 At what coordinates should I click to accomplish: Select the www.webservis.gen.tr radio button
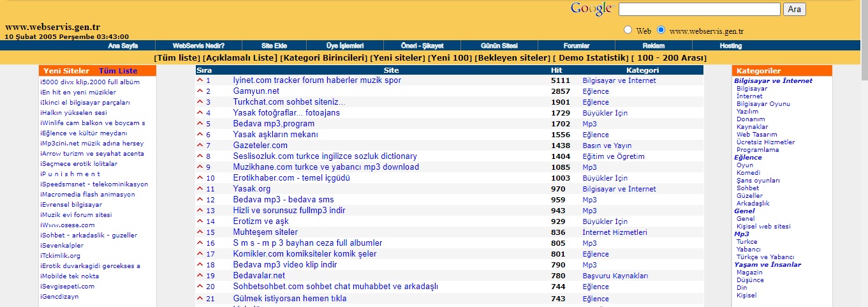661,30
